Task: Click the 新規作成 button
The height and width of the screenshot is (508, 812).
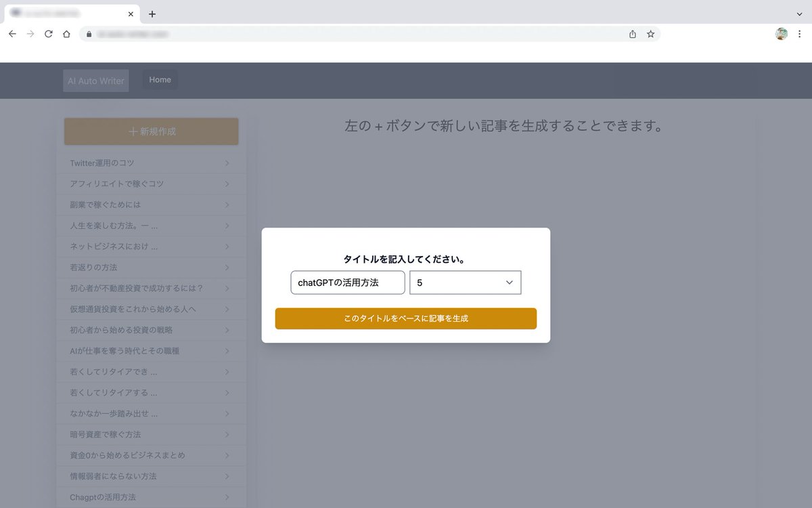Action: [152, 131]
